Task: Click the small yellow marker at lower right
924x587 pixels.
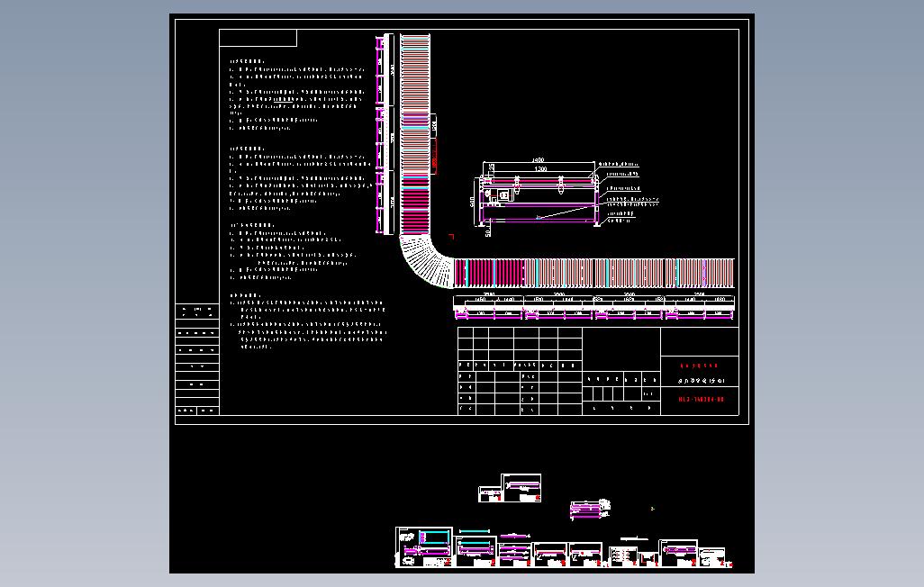Action: point(652,509)
